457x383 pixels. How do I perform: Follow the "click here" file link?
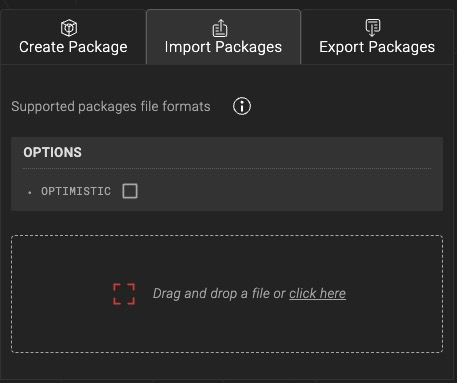coord(317,294)
